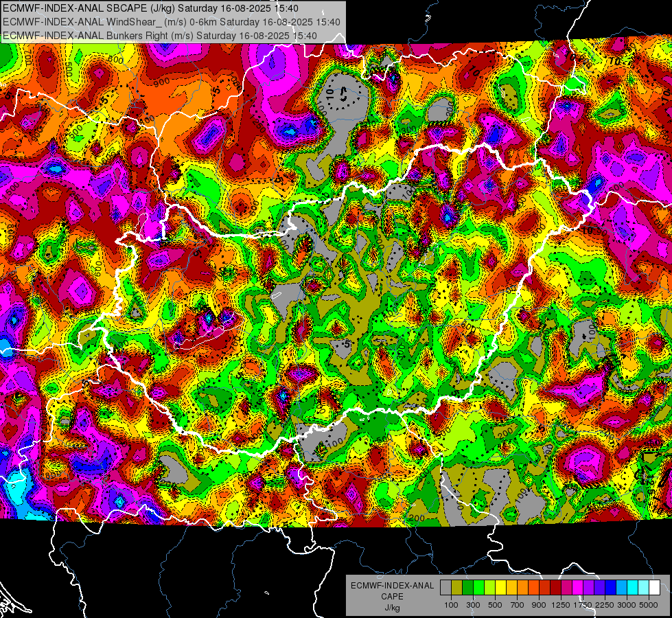
Task: Click the 3000 legend value
Action: tap(627, 605)
